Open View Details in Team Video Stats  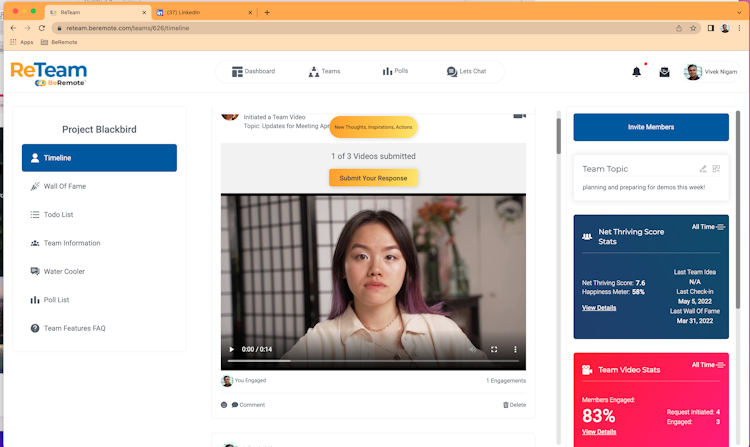coord(599,432)
